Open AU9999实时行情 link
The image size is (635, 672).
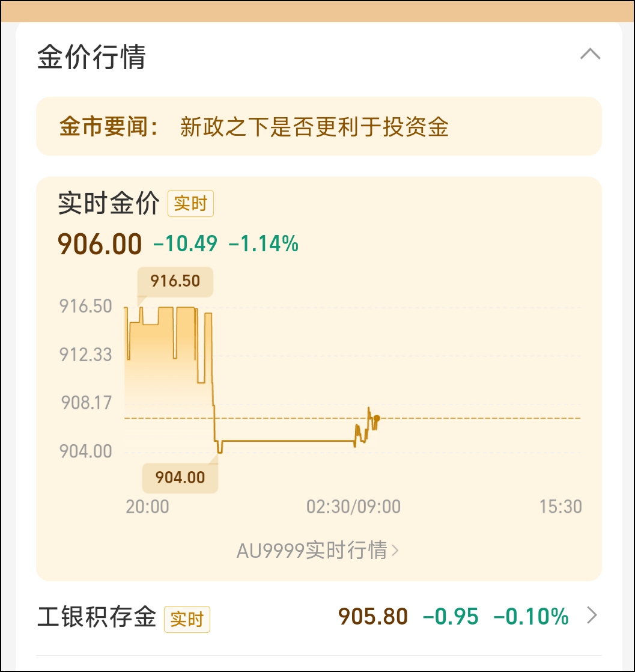click(x=317, y=550)
